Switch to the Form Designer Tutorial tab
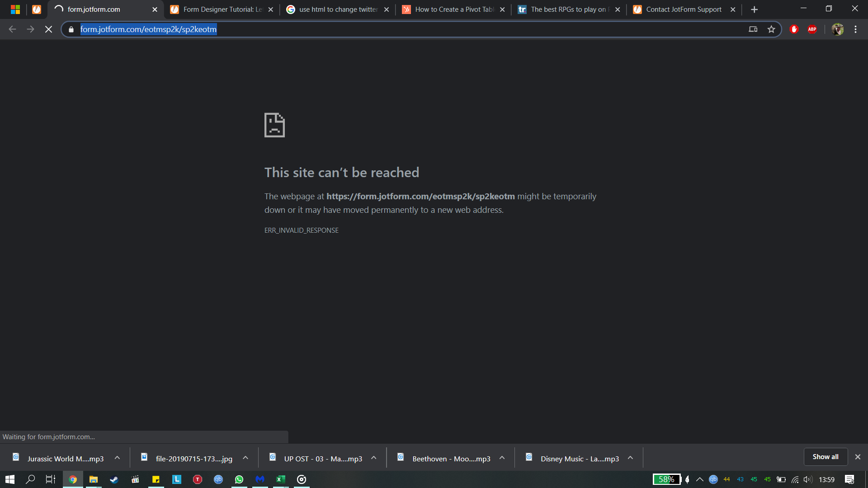 222,9
